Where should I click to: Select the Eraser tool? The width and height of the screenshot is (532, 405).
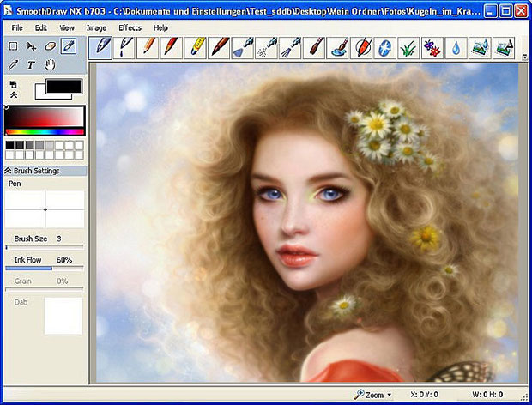(x=50, y=46)
